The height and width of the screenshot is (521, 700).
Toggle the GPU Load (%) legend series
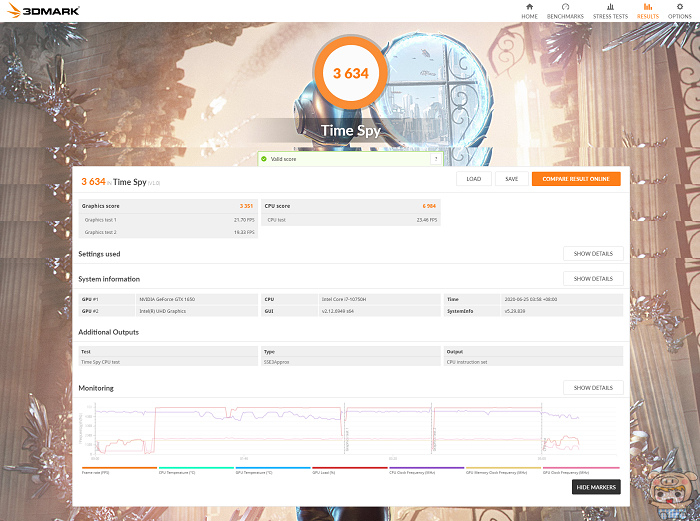pos(328,472)
